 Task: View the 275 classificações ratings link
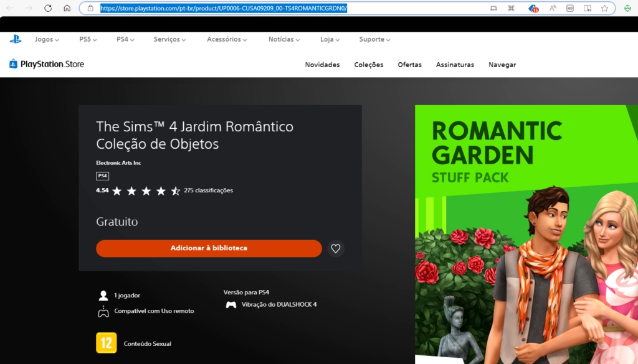(x=208, y=190)
